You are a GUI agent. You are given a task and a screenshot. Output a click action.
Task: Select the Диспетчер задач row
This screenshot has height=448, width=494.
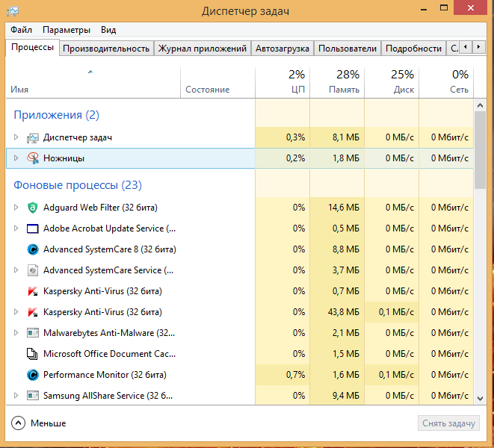click(239, 137)
